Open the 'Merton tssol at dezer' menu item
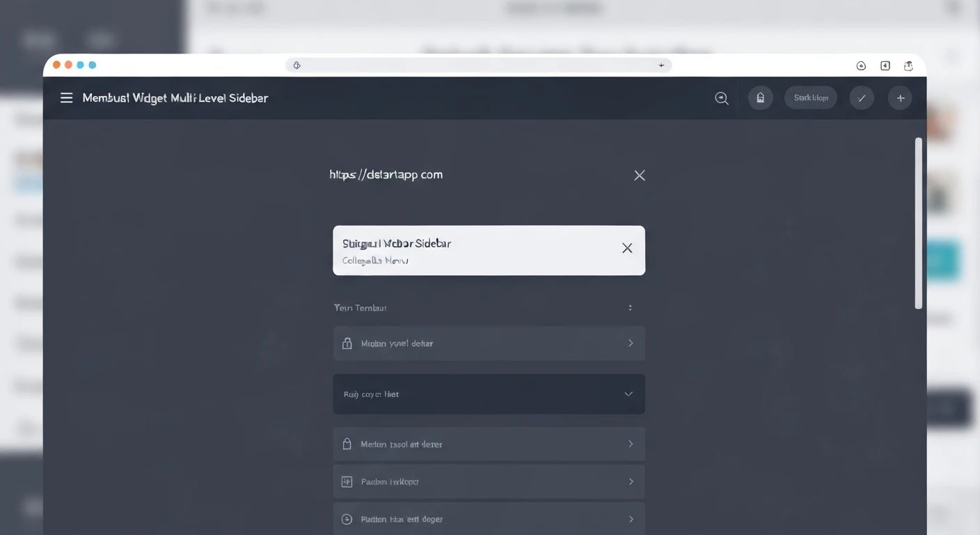 coord(489,444)
